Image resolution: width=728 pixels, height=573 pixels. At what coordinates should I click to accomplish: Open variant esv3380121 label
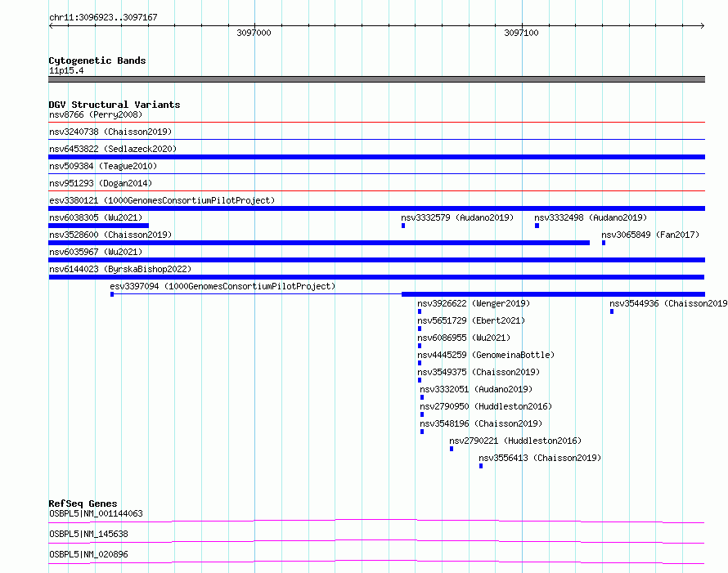(162, 200)
